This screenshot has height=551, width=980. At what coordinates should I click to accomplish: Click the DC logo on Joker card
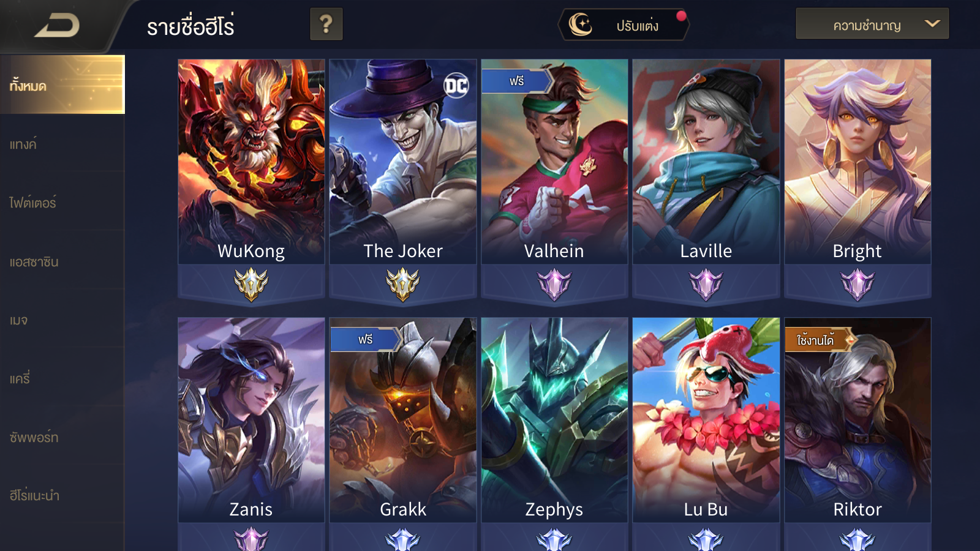click(456, 86)
